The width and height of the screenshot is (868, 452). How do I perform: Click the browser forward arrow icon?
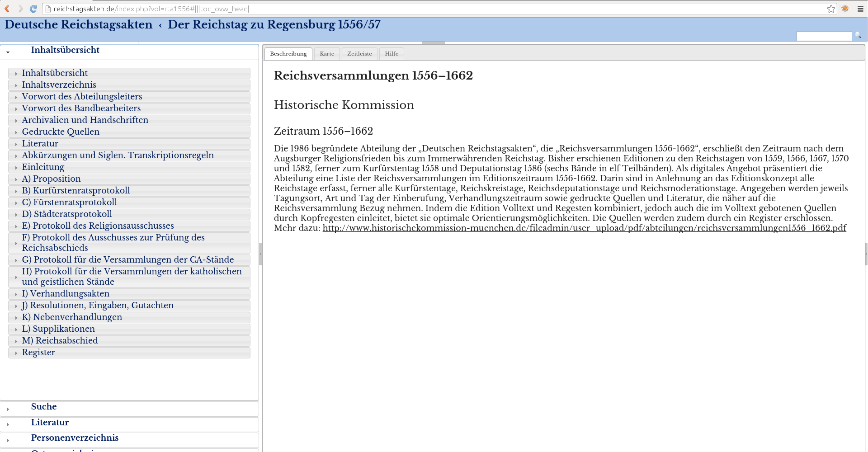[20, 9]
